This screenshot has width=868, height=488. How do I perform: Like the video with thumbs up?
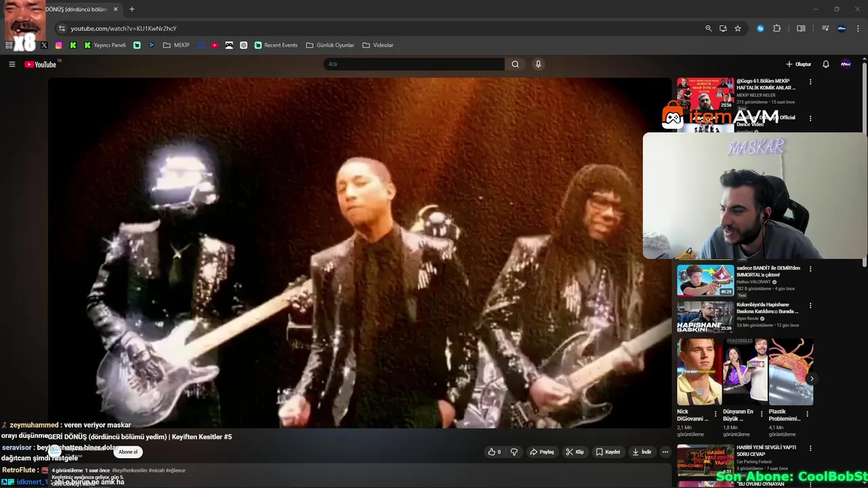coord(494,452)
